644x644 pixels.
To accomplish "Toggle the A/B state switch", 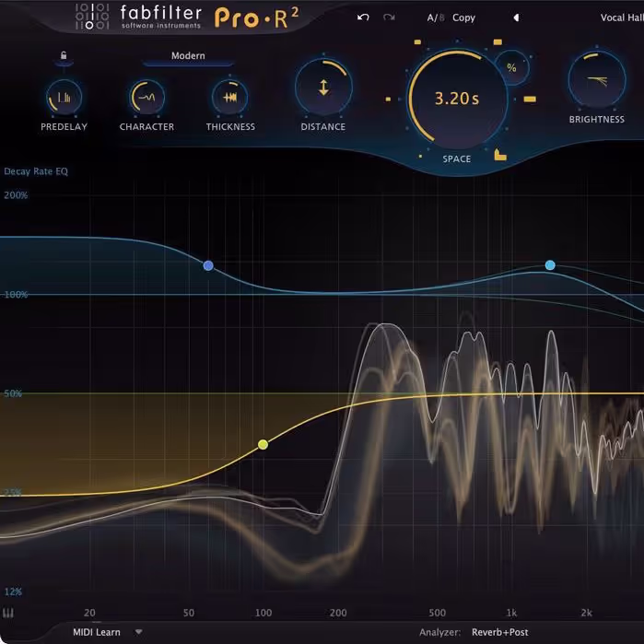I will click(x=433, y=18).
